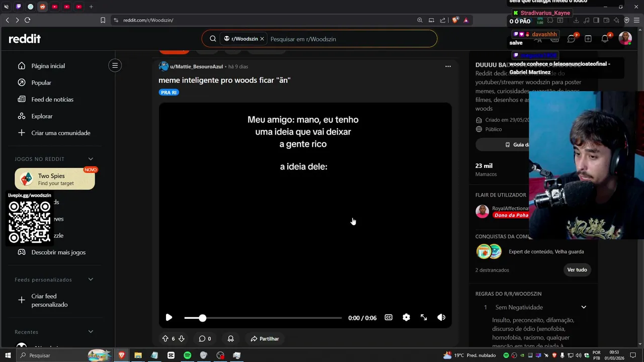This screenshot has height=362, width=644.
Task: Expand the video to fullscreen
Action: (x=424, y=318)
